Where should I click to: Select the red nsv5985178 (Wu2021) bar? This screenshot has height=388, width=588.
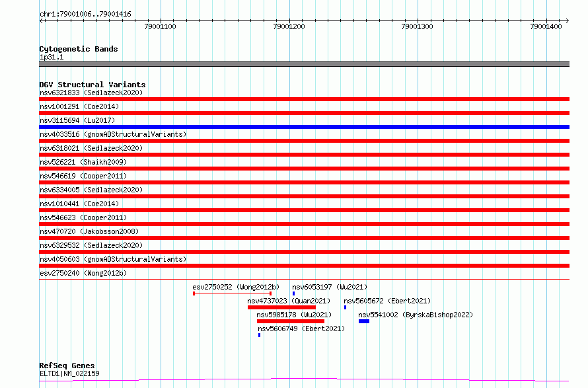coord(291,321)
